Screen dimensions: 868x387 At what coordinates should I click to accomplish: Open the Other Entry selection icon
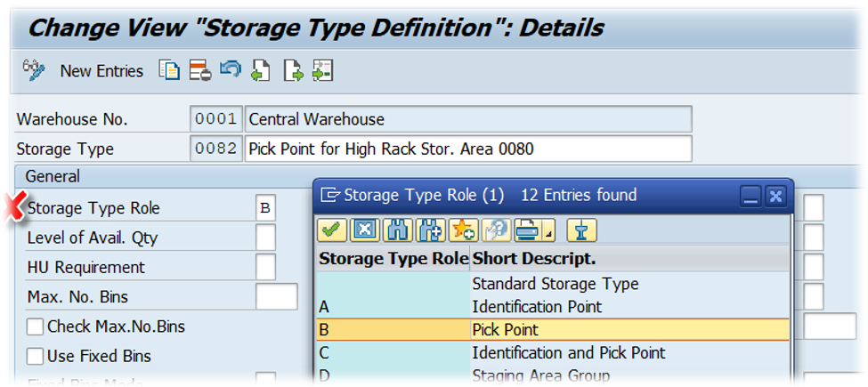[322, 71]
